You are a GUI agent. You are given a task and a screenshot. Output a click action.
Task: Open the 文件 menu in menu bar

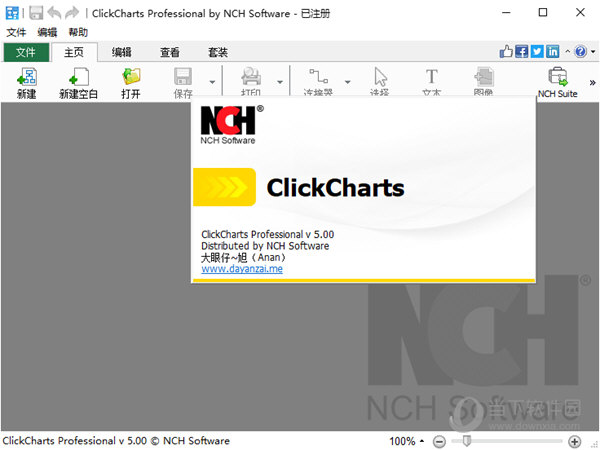tap(16, 33)
